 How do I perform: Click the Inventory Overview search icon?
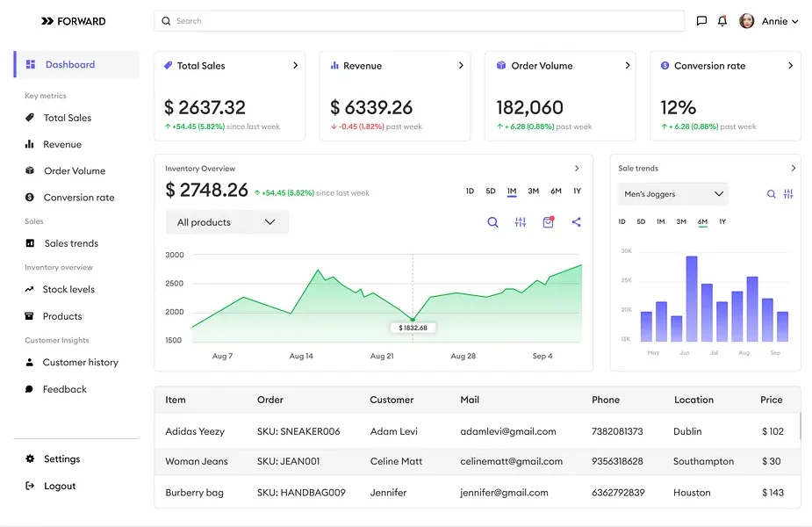(493, 222)
